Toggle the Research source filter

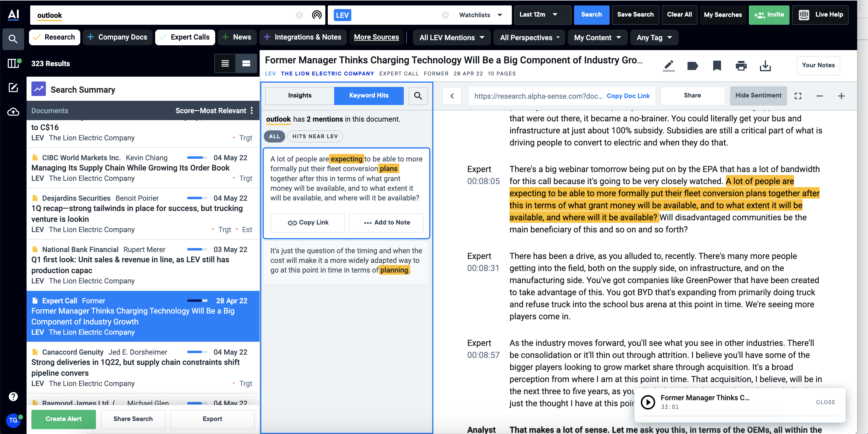pyautogui.click(x=55, y=37)
